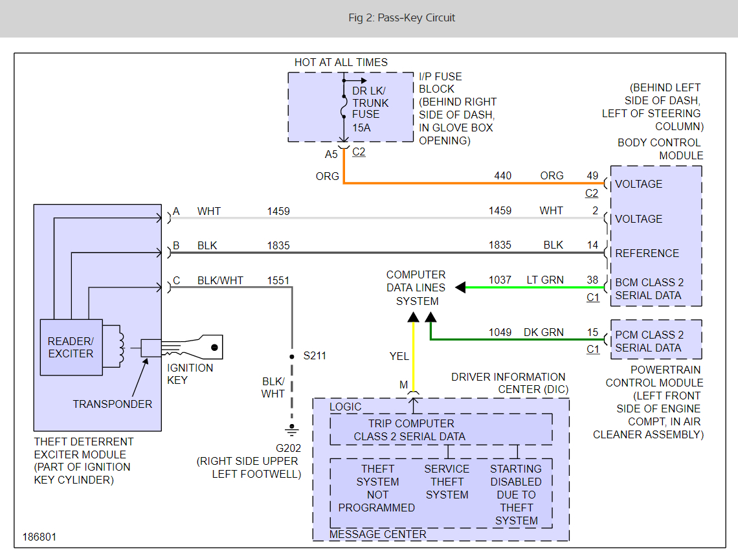The height and width of the screenshot is (560, 738).
Task: Click the arrowhead on the light green wire
Action: coord(460,287)
